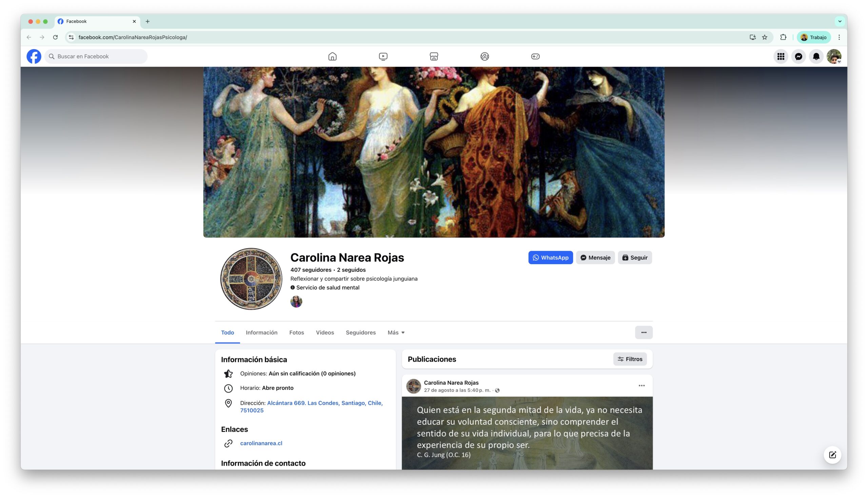The image size is (868, 497).
Task: Open the Filtros button for publications
Action: pyautogui.click(x=629, y=359)
